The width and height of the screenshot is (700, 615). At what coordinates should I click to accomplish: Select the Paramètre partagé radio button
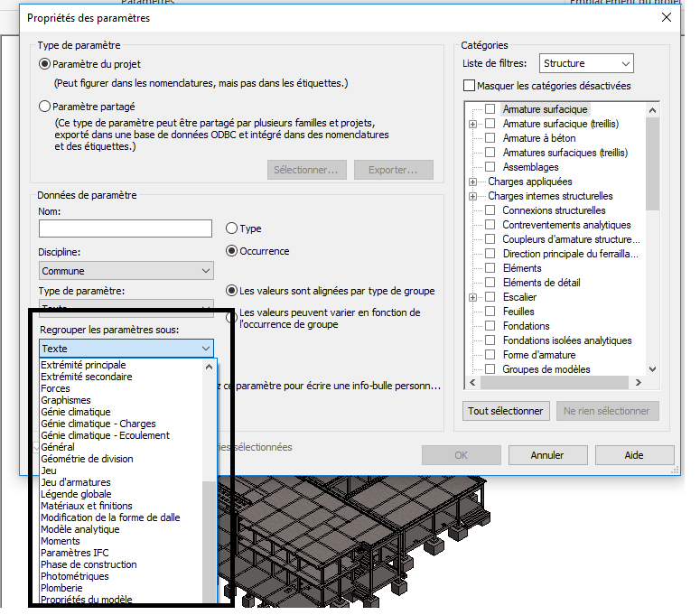(45, 107)
